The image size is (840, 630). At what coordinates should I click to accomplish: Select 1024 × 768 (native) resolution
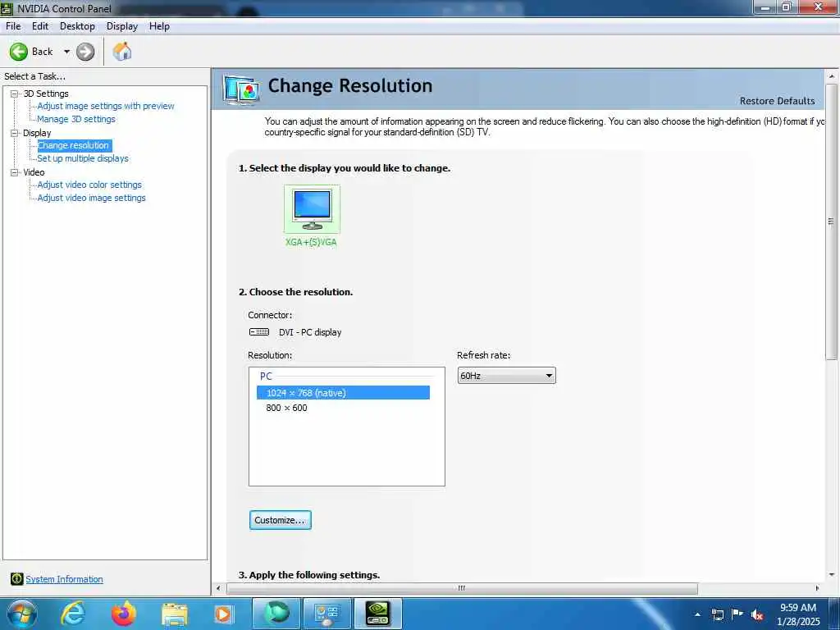tap(343, 393)
